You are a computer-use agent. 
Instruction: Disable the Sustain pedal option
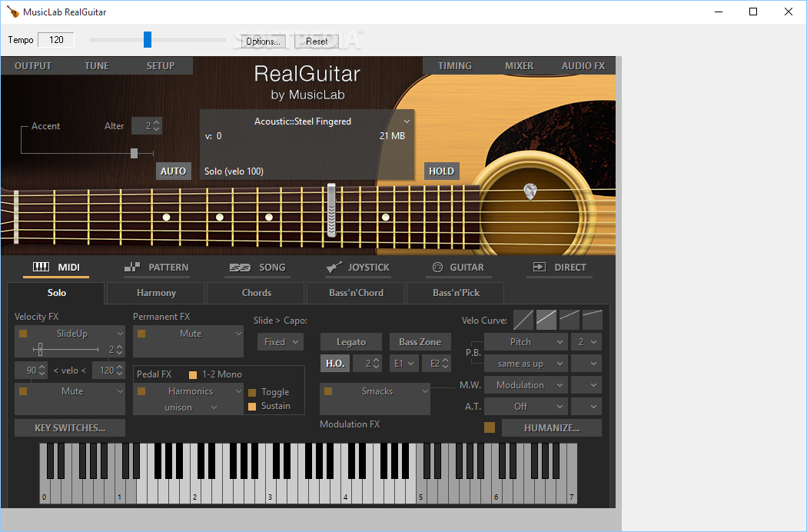(252, 407)
